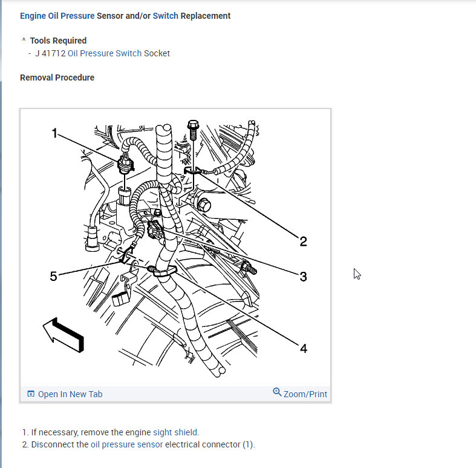Click 'Open In New Tab' text link
The width and height of the screenshot is (476, 468).
coord(70,394)
